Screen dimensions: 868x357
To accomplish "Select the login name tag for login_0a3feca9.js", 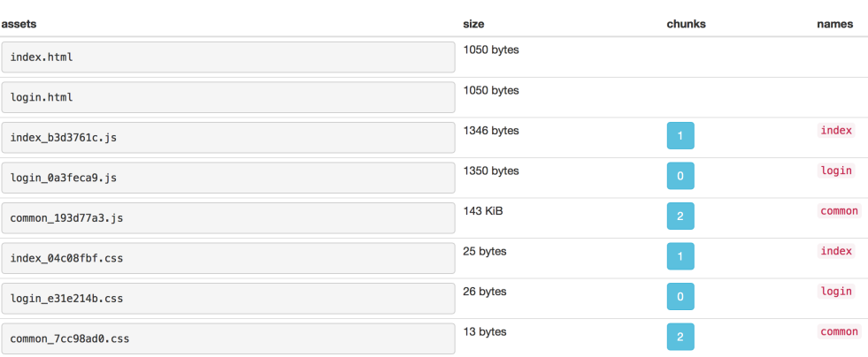I will (x=836, y=171).
